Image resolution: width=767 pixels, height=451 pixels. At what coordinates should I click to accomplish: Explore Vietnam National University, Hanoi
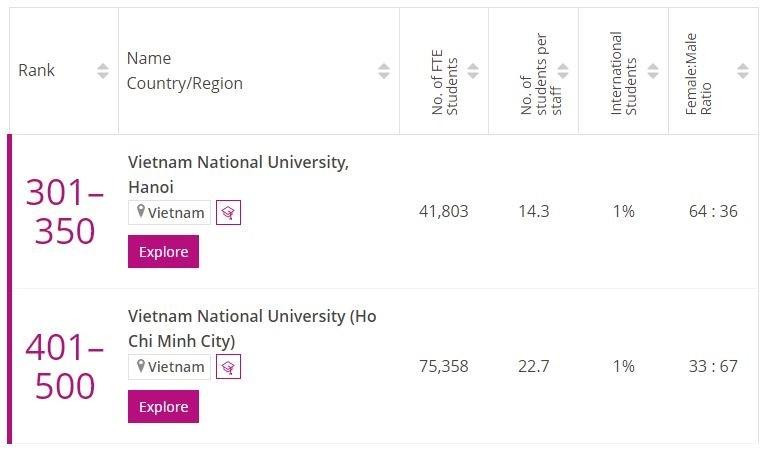pyautogui.click(x=163, y=252)
